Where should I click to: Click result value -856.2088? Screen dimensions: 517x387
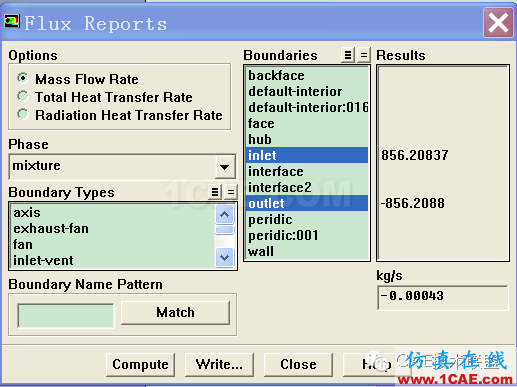(413, 203)
